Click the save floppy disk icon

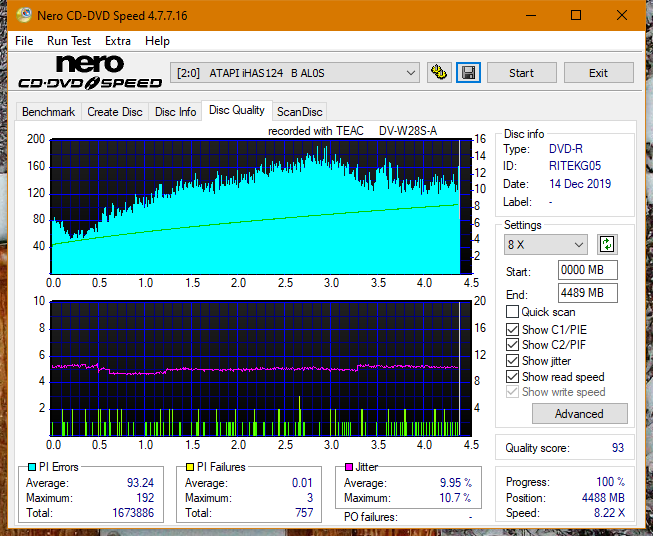pyautogui.click(x=469, y=73)
